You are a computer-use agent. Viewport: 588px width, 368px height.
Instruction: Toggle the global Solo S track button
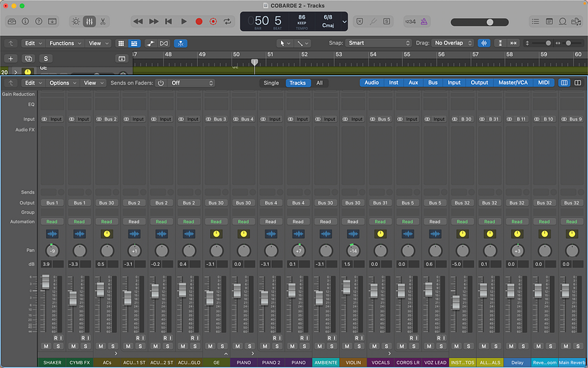point(46,59)
